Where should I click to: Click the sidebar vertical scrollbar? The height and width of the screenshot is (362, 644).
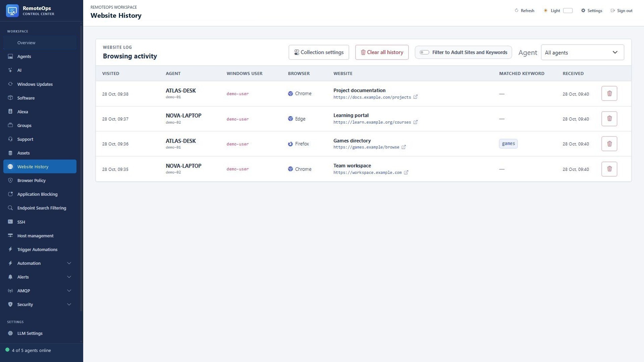pos(81,168)
